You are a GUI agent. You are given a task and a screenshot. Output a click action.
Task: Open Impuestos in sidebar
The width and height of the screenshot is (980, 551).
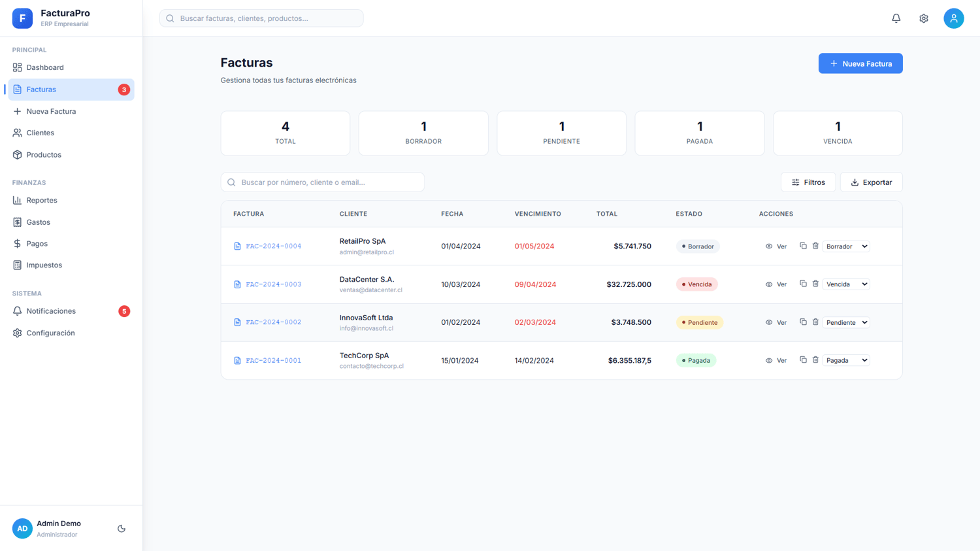click(71, 265)
